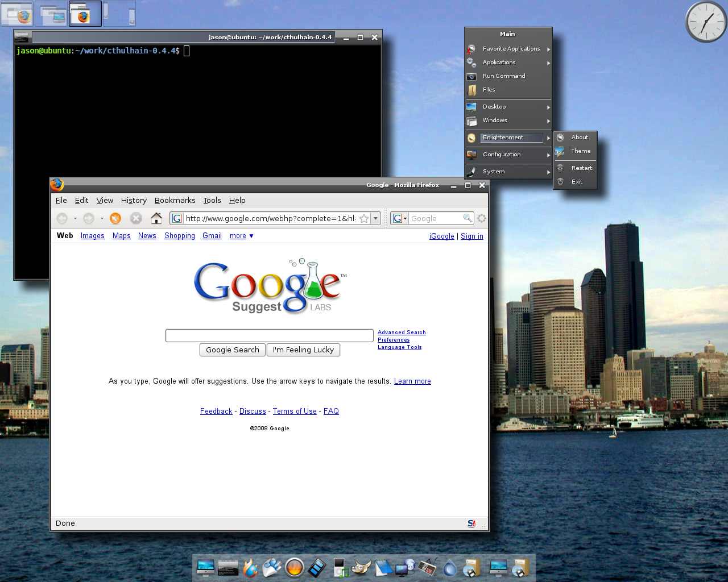
Task: Open the Images link
Action: pyautogui.click(x=92, y=236)
